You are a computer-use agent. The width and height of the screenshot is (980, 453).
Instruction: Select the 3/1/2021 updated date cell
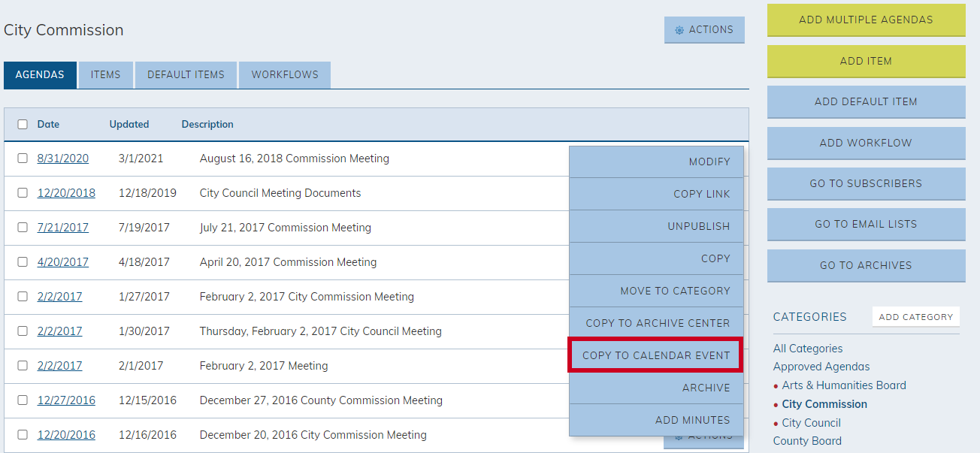point(141,159)
